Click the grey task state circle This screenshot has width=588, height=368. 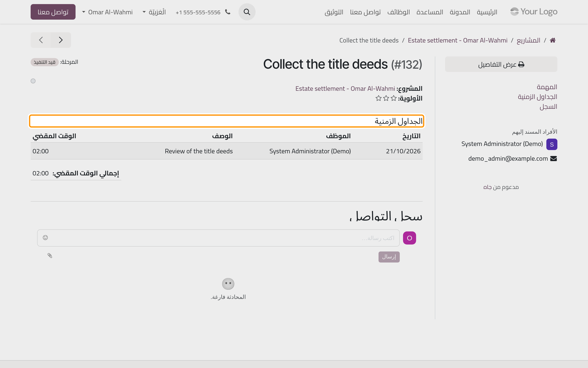(x=33, y=81)
